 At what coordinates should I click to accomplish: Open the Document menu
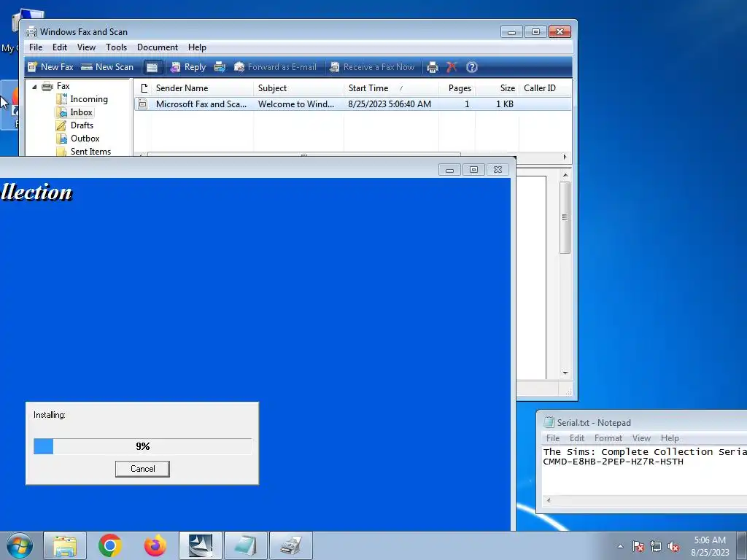(x=158, y=47)
